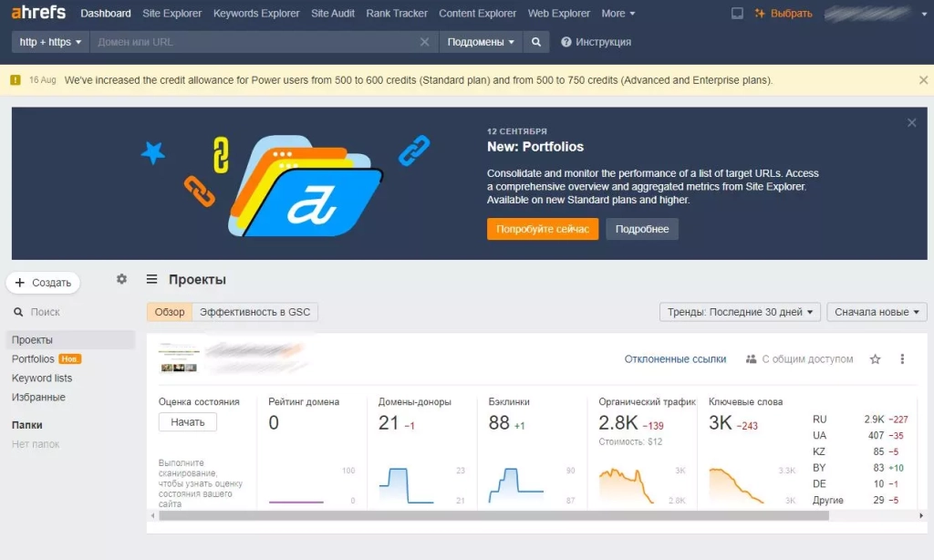Click the yellow warning icon in notice bar
This screenshot has width=934, height=560.
point(16,80)
